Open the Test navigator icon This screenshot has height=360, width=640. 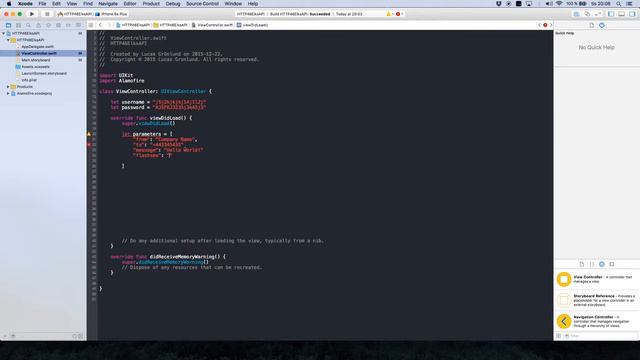point(48,25)
